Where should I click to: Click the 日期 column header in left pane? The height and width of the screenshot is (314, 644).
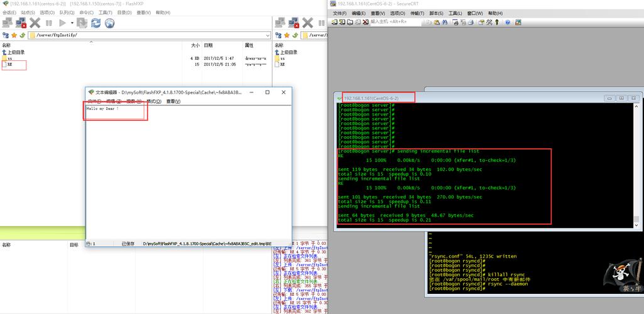[208, 45]
